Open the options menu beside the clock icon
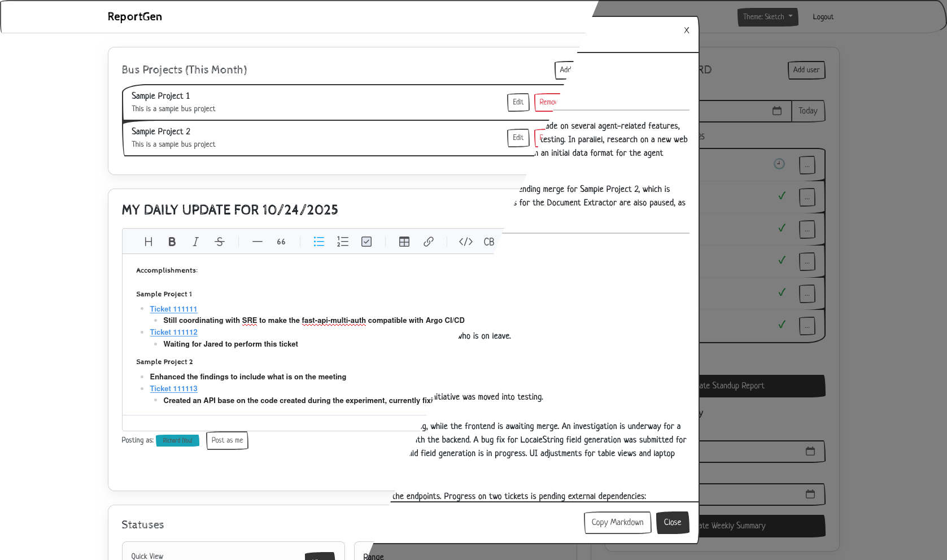The height and width of the screenshot is (560, 947). (807, 165)
